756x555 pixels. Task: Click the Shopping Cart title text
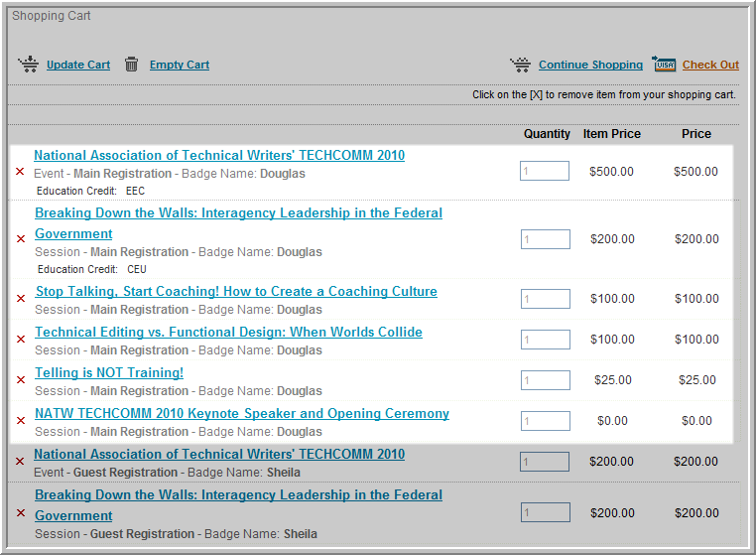tap(52, 16)
